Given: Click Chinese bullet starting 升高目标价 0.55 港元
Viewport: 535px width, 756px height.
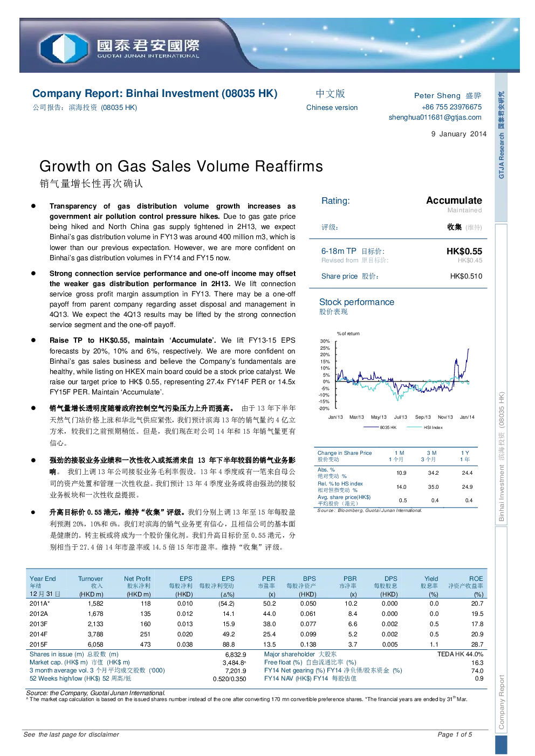Looking at the screenshot, I should (x=173, y=530).
